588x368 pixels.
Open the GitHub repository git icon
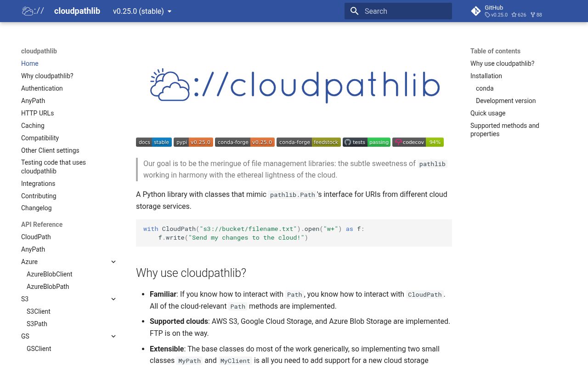pos(476,11)
